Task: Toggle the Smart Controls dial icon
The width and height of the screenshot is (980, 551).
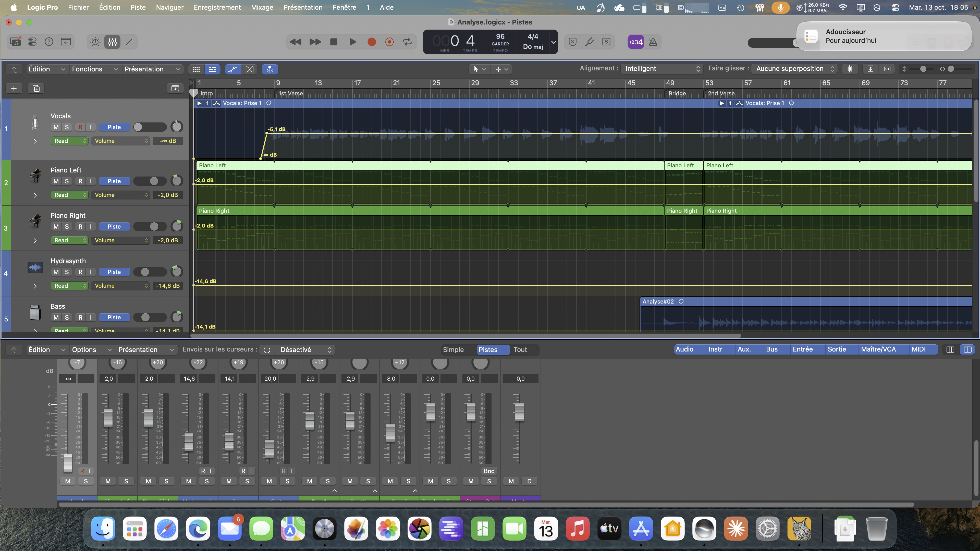Action: [95, 42]
